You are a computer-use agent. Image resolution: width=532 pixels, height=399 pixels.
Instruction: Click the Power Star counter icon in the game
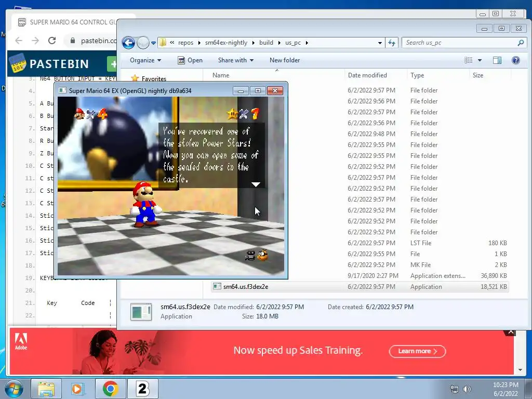point(232,114)
